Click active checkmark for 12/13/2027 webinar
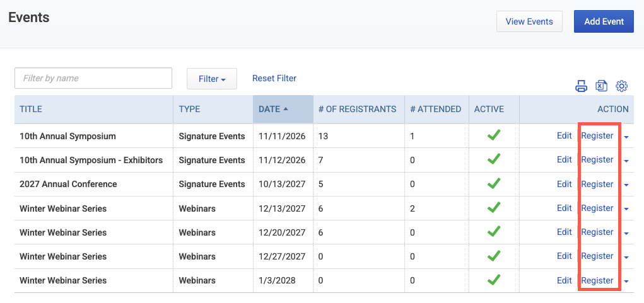 [x=494, y=209]
